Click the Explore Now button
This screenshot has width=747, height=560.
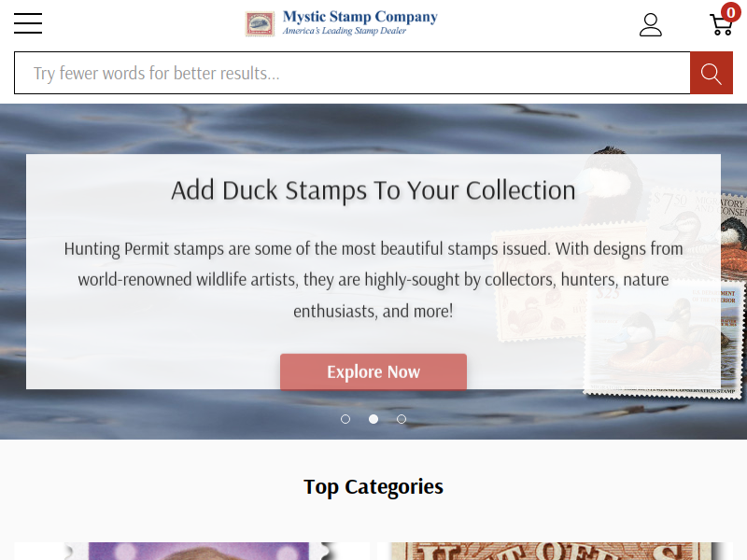(x=373, y=371)
